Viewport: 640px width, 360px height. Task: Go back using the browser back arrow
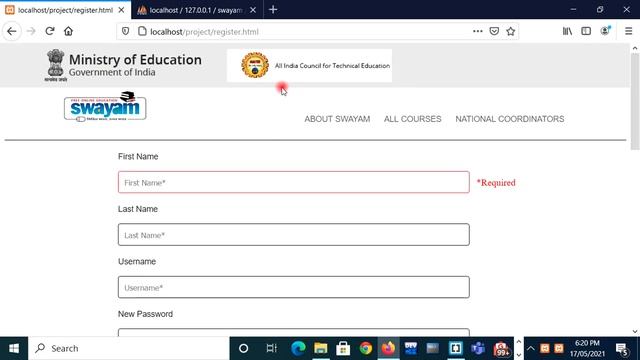(x=11, y=31)
